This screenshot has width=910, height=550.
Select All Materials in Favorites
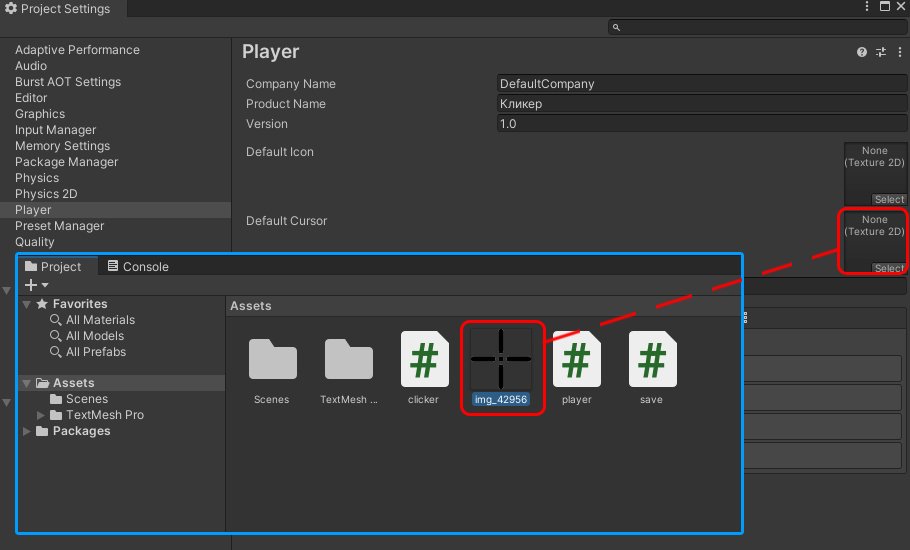point(100,320)
